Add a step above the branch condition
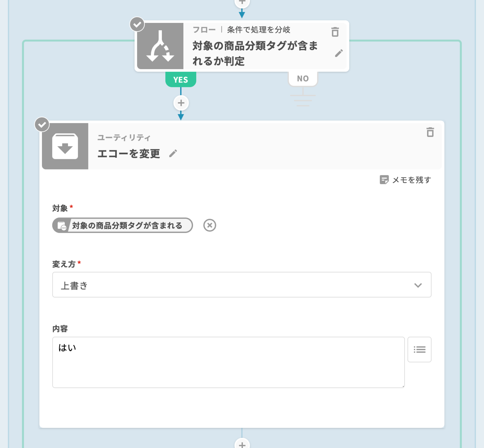This screenshot has height=448, width=484. [x=242, y=2]
